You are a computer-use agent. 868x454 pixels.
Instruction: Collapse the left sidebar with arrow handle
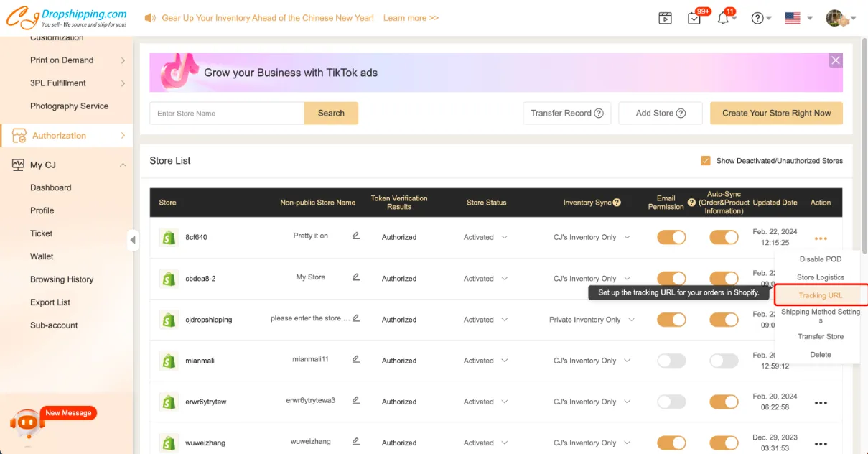(x=133, y=240)
